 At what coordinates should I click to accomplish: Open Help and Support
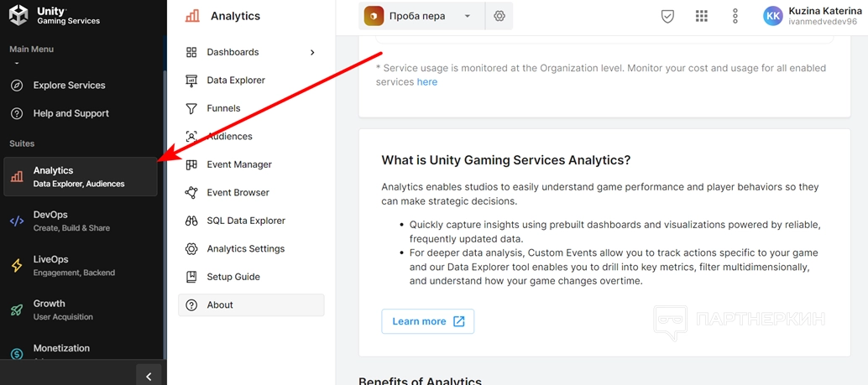tap(71, 113)
